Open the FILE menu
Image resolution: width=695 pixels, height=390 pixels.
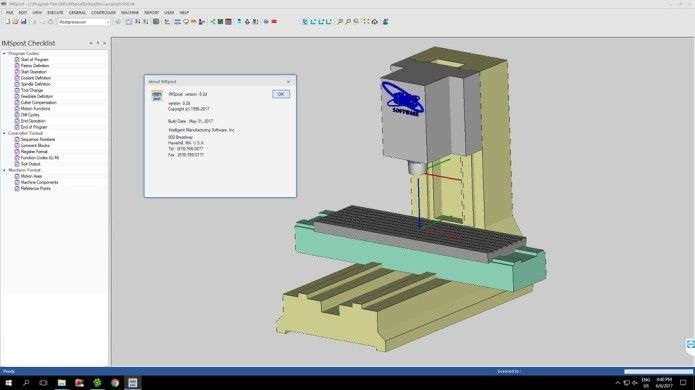tap(9, 12)
